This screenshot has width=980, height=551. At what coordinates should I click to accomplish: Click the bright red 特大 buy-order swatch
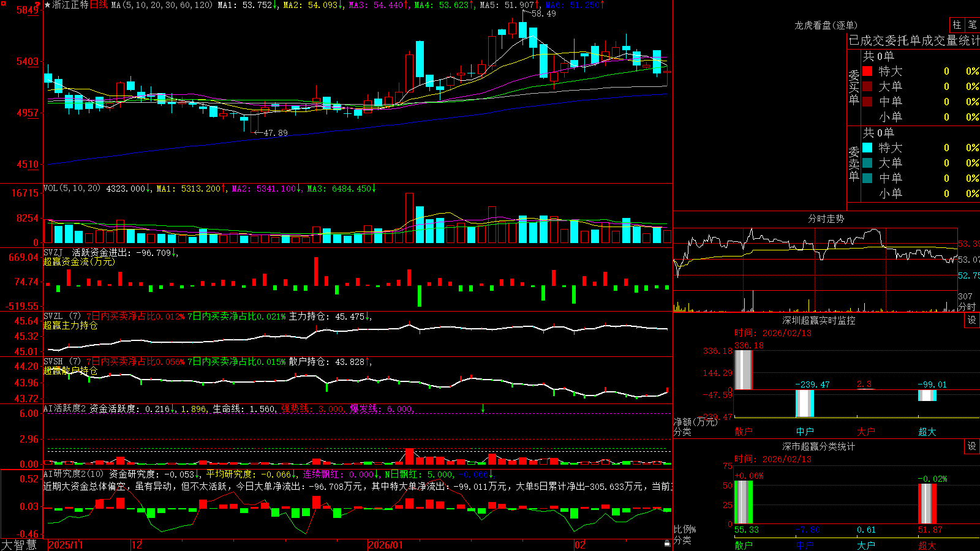867,71
